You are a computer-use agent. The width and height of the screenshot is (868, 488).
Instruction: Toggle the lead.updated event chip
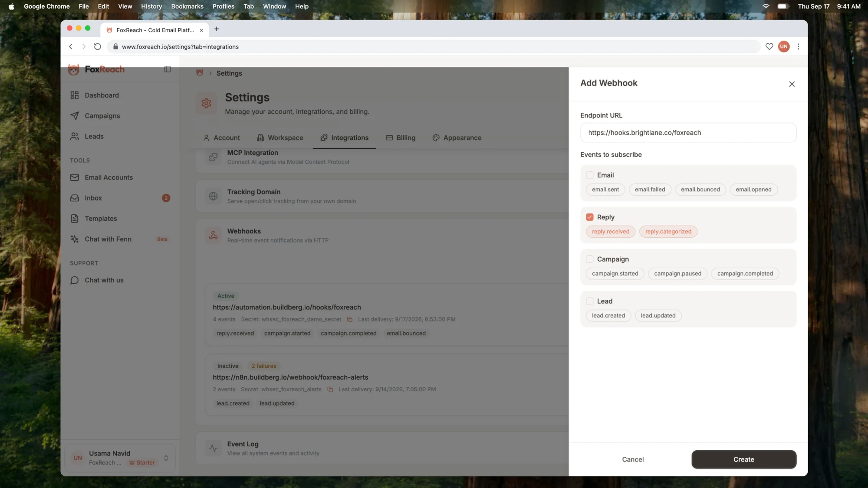[x=658, y=316]
